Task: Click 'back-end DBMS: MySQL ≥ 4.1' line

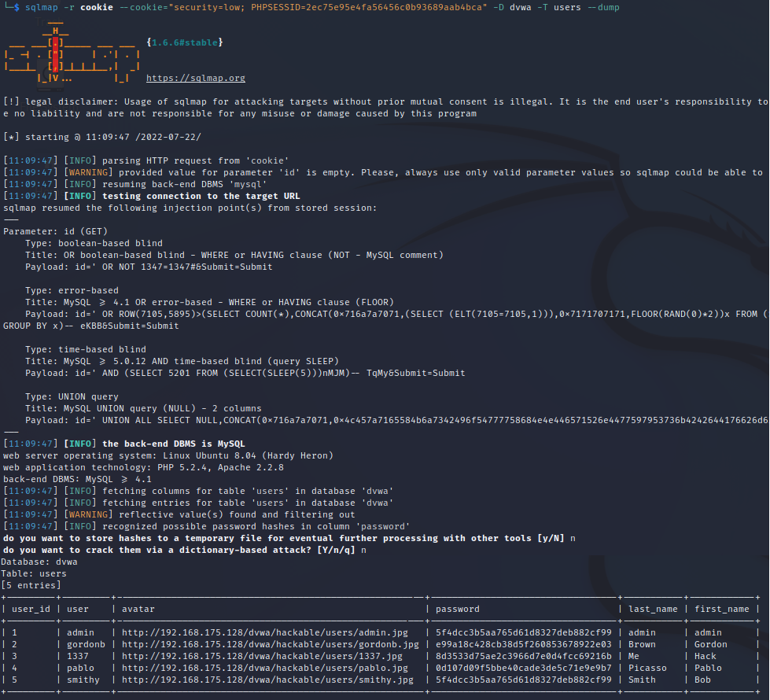Action: [77, 479]
